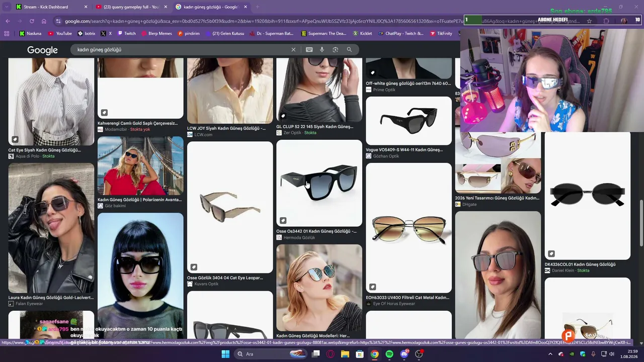Open the TikFinity bookmark
Viewport: 644px width, 362px height.
441,34
